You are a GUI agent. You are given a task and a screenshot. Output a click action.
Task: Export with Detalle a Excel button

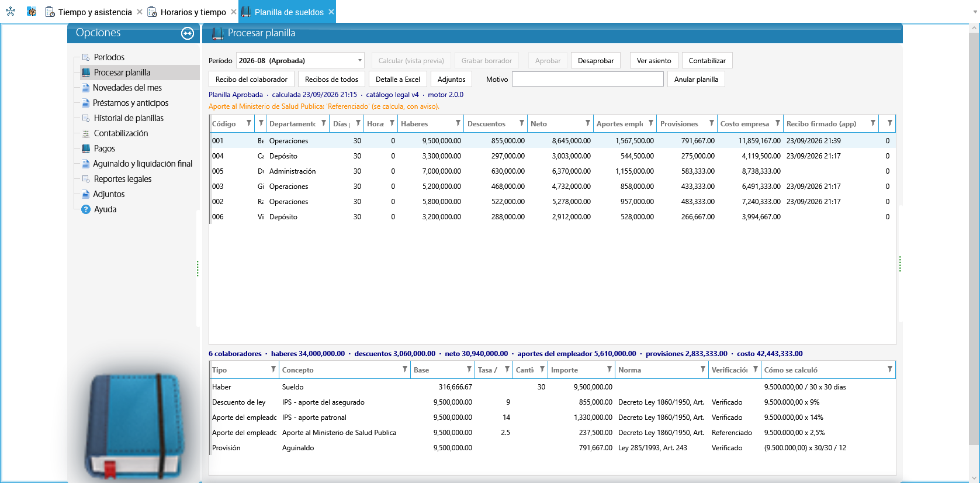398,80
